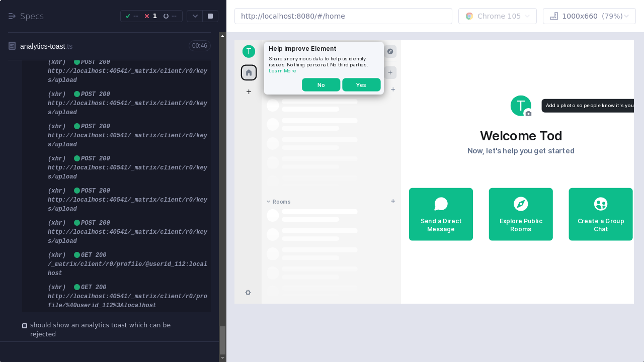Click the add room plus icon
Image resolution: width=644 pixels, height=362 pixels.
pos(393,201)
